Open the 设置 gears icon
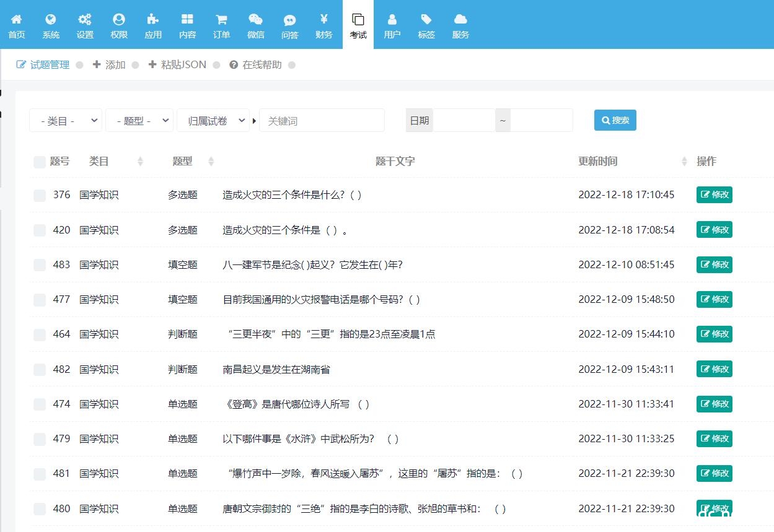This screenshot has width=774, height=532. point(85,19)
